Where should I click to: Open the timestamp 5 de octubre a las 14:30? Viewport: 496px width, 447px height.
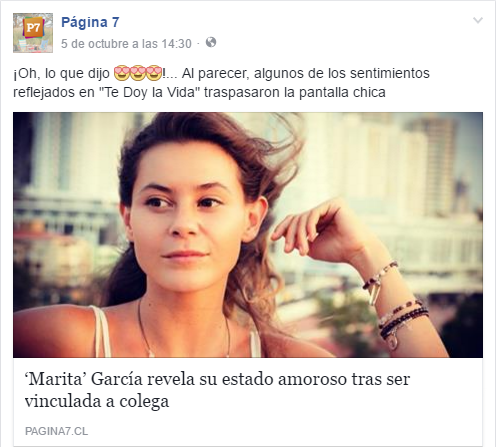(x=126, y=44)
